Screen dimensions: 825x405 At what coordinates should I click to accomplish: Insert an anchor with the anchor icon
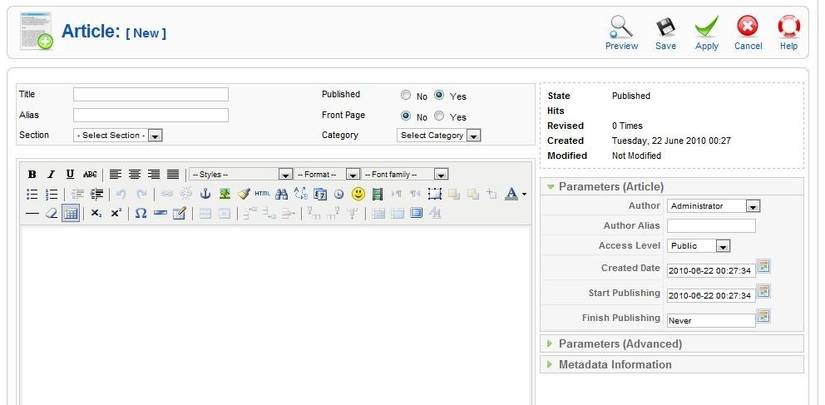click(205, 194)
